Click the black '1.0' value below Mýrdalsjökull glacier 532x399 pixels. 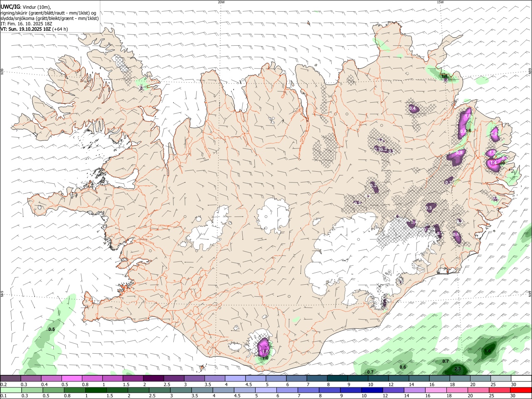(x=265, y=358)
